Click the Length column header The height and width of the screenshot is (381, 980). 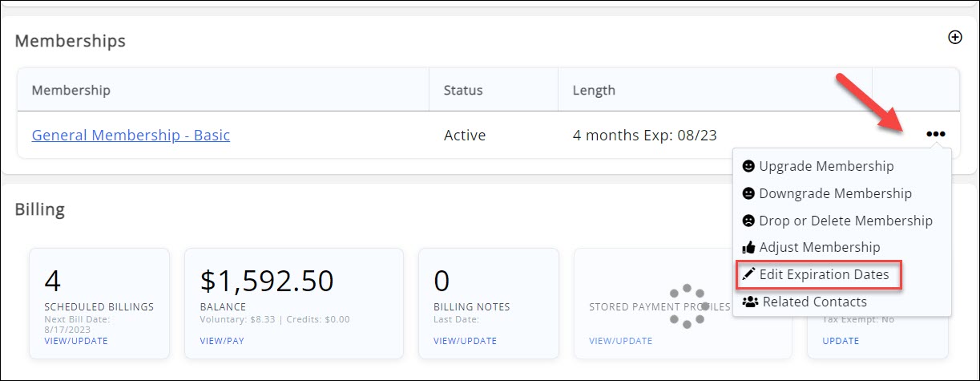[594, 90]
